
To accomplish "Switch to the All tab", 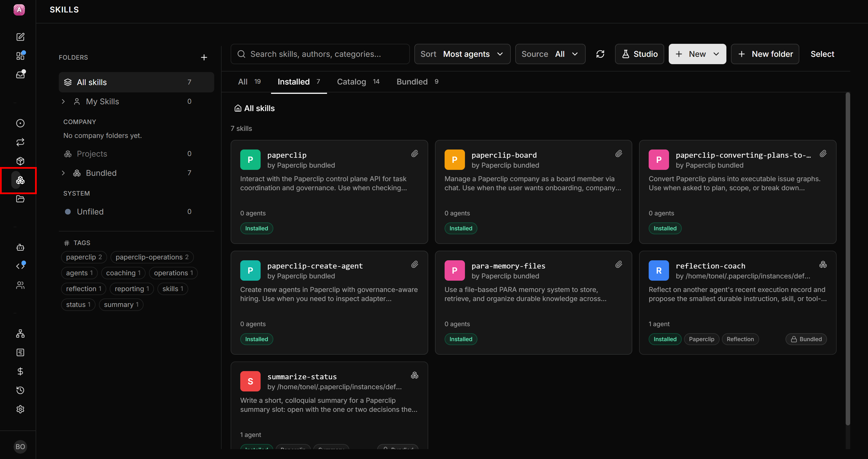I will 249,82.
